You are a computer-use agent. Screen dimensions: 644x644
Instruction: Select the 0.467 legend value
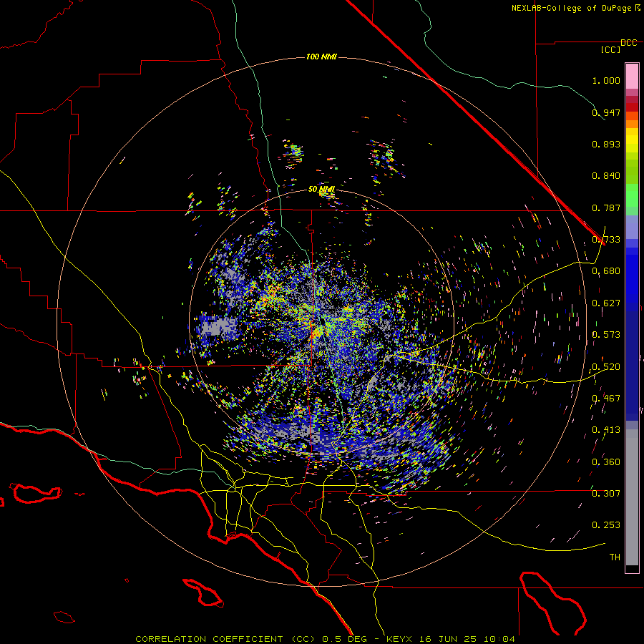(x=606, y=399)
